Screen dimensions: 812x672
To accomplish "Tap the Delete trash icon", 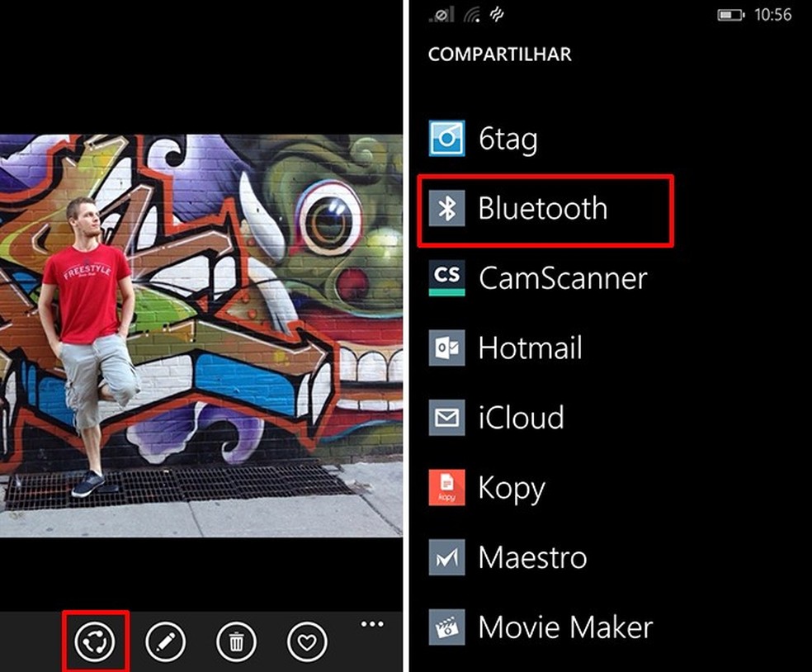I will click(x=236, y=641).
